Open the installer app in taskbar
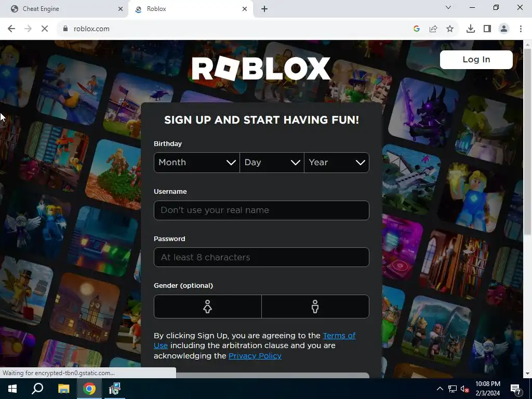532x399 pixels. pyautogui.click(x=114, y=389)
